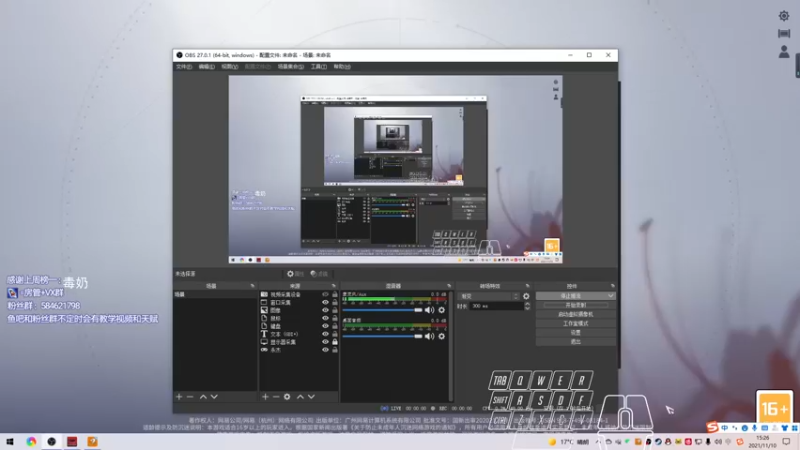This screenshot has width=800, height=450.
Task: Enable 工作室模式 in controls
Action: pyautogui.click(x=576, y=323)
